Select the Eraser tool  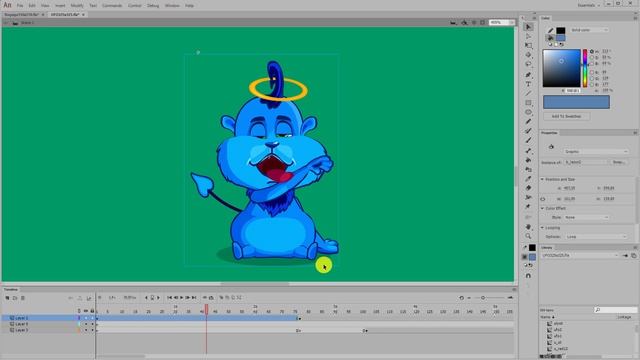click(x=528, y=188)
